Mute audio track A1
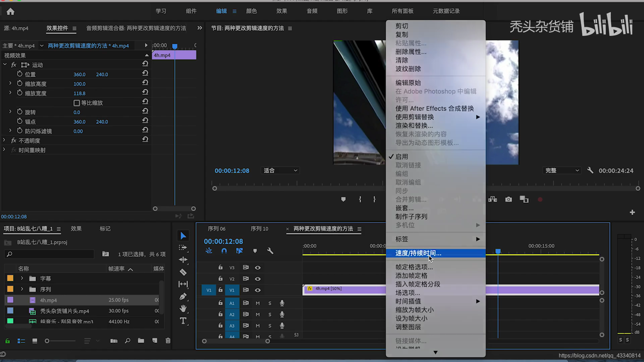The width and height of the screenshot is (644, 362). [258, 303]
